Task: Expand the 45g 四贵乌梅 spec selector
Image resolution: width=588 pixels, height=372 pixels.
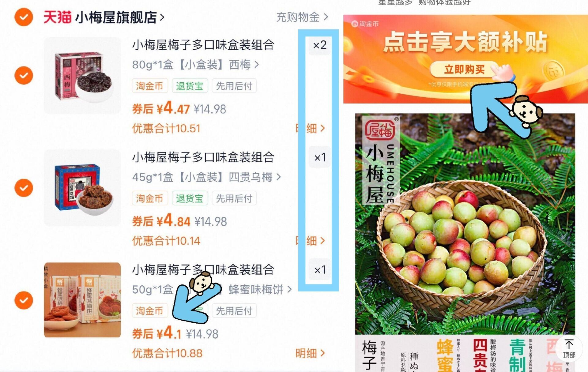Action: [206, 177]
